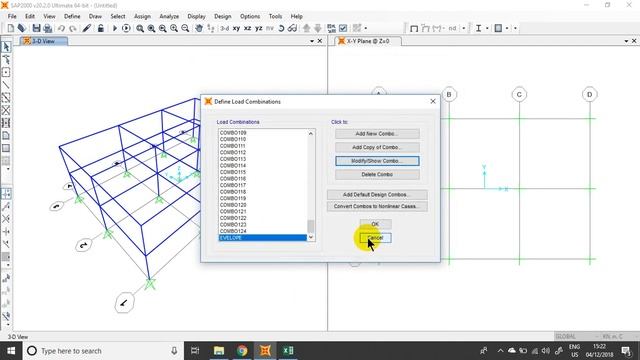Open the Define menu
The width and height of the screenshot is (640, 360).
click(x=72, y=16)
